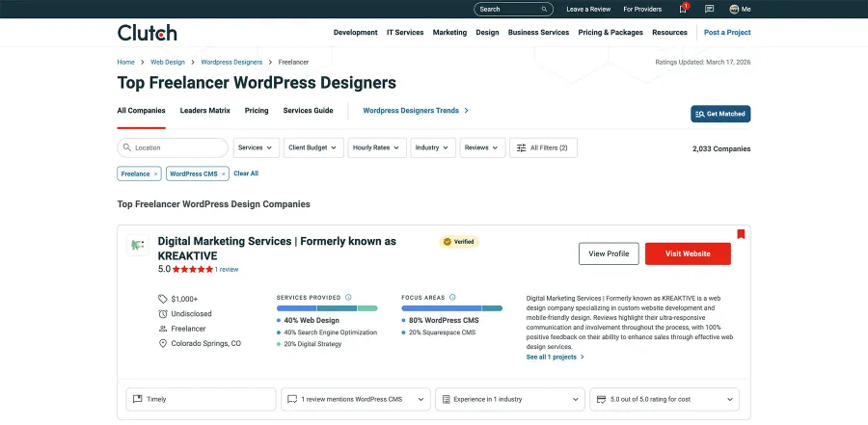Click the All Filters sliders icon
Screen dimensions: 868x425
(521, 147)
